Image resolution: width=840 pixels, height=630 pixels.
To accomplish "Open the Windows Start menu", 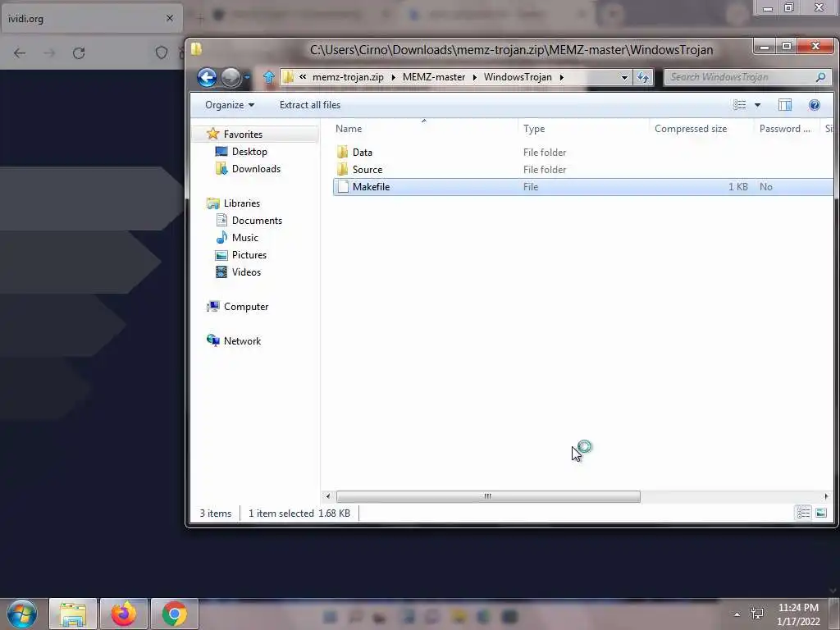I will pyautogui.click(x=21, y=614).
